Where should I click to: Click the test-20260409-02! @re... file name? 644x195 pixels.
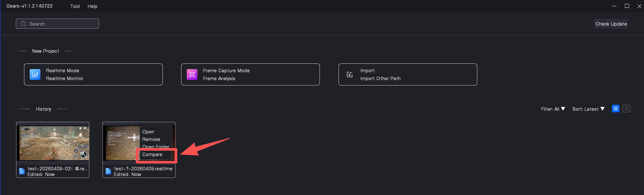click(x=57, y=169)
